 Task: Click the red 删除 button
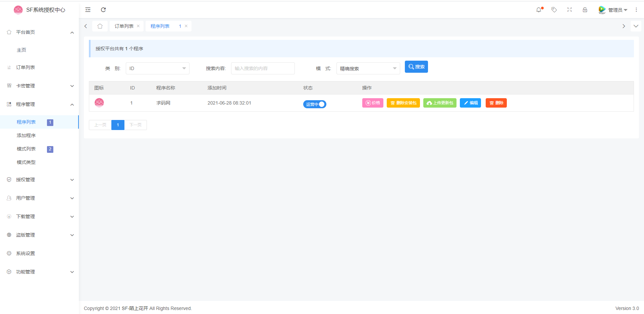tap(496, 103)
